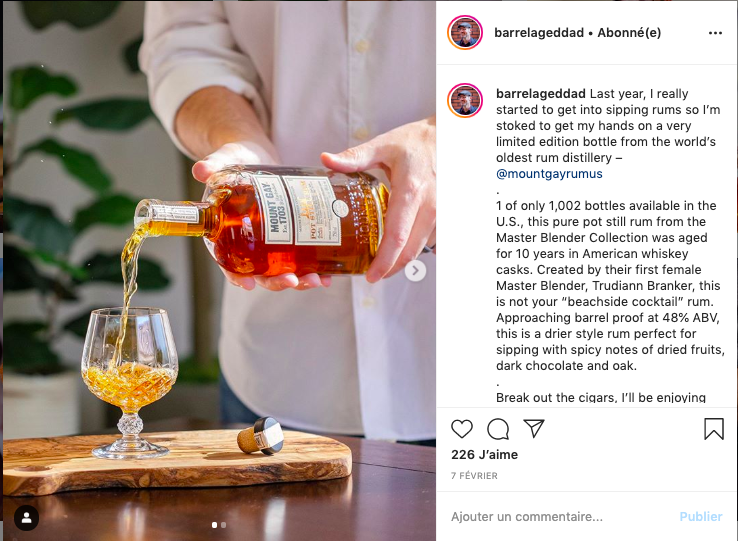
Task: Open barrelageddad avatar in the post header
Action: click(465, 32)
